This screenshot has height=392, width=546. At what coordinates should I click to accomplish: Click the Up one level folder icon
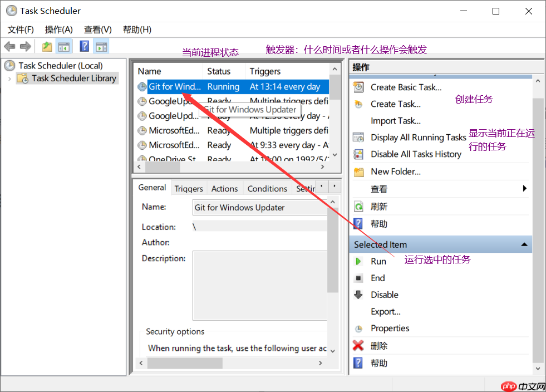point(47,46)
